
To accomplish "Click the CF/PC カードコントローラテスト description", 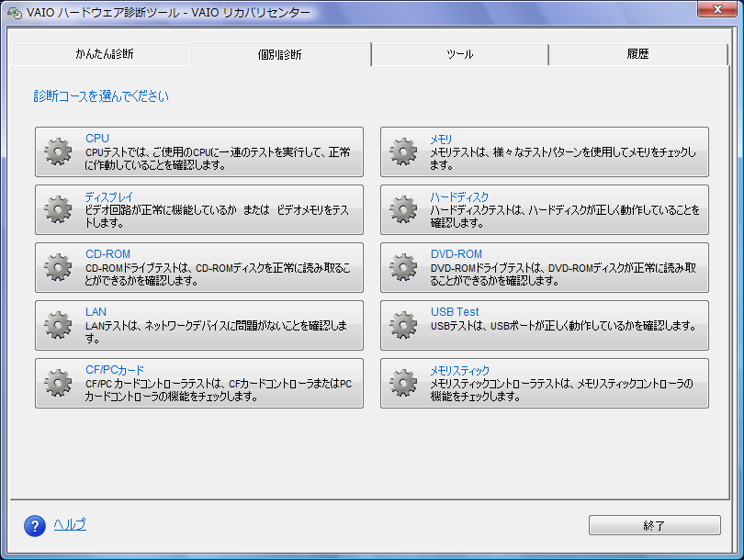I will [219, 390].
